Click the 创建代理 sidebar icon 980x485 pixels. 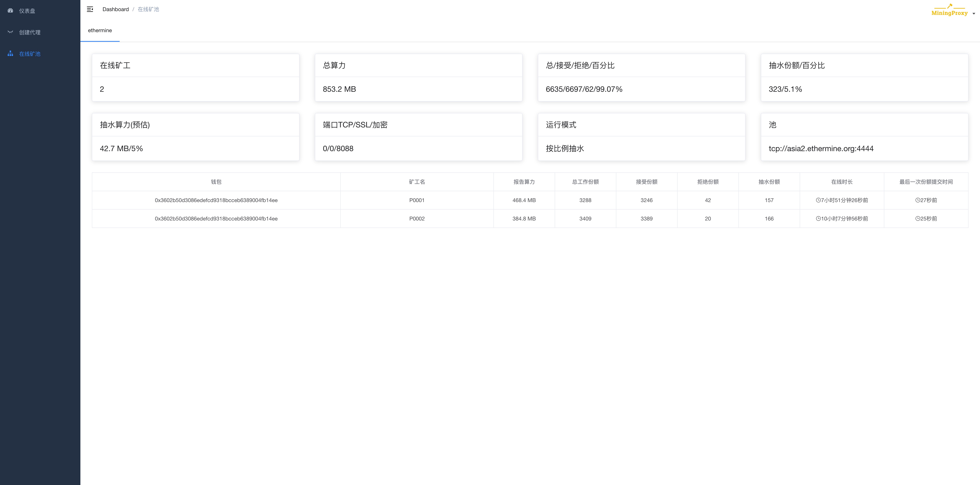click(10, 32)
